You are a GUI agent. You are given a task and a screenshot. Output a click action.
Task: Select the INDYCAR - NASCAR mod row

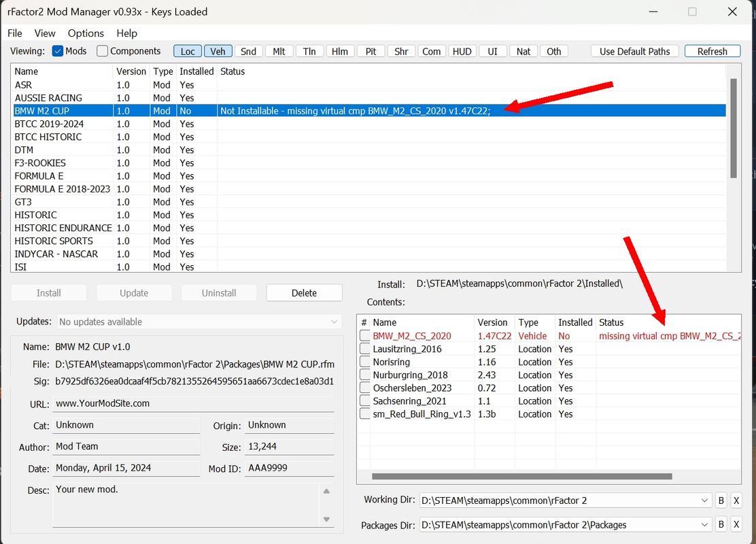[x=369, y=254]
